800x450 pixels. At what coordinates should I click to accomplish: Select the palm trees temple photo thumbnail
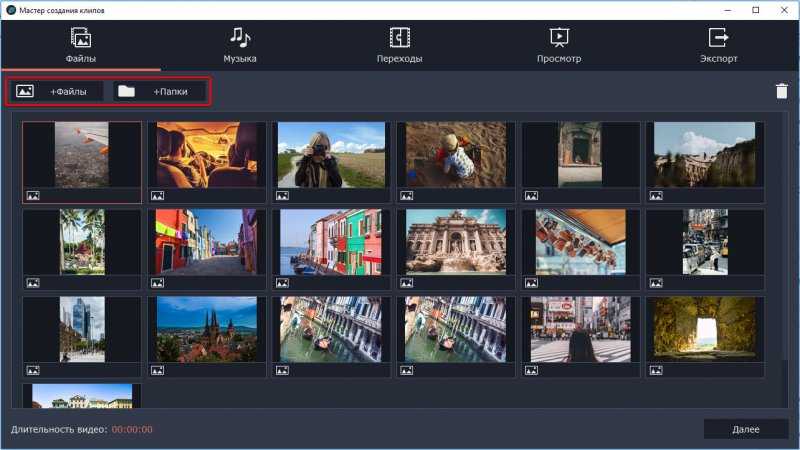tap(82, 242)
